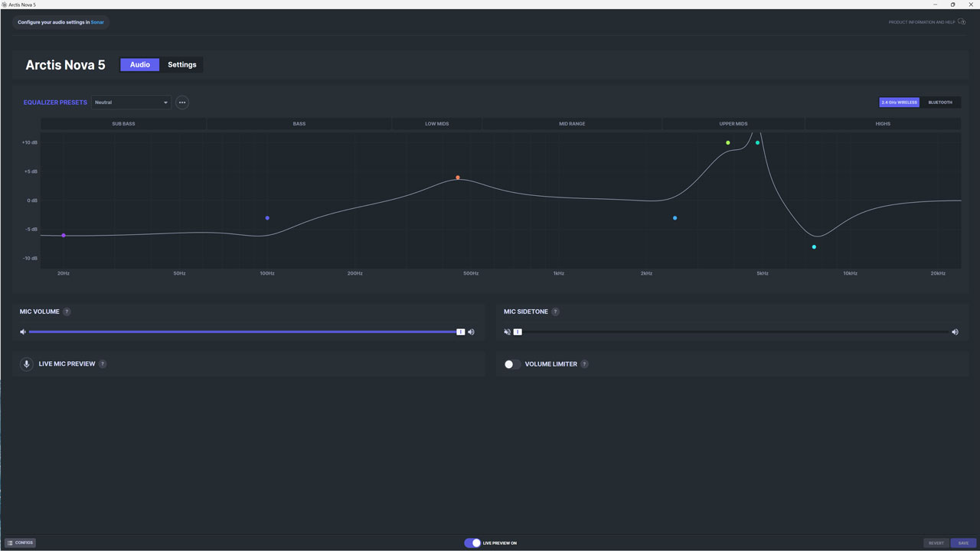
Task: Click the Save button
Action: (963, 543)
